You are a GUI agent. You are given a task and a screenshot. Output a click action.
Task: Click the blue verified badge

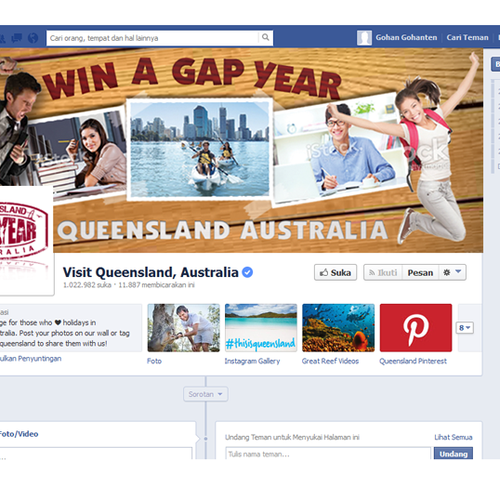point(247,272)
